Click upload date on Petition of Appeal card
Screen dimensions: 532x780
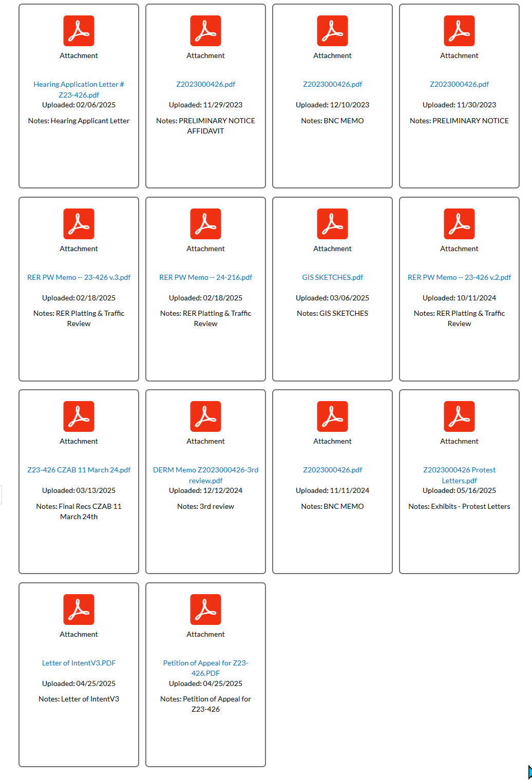[223, 683]
